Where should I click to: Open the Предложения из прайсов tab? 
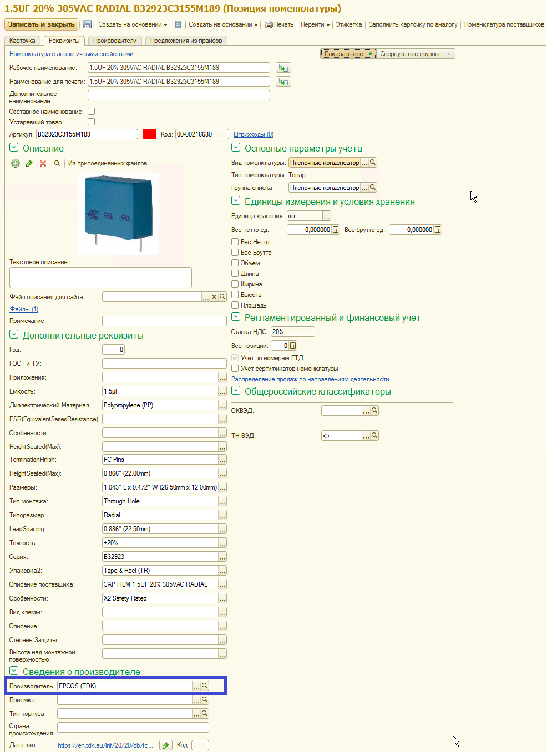point(186,41)
